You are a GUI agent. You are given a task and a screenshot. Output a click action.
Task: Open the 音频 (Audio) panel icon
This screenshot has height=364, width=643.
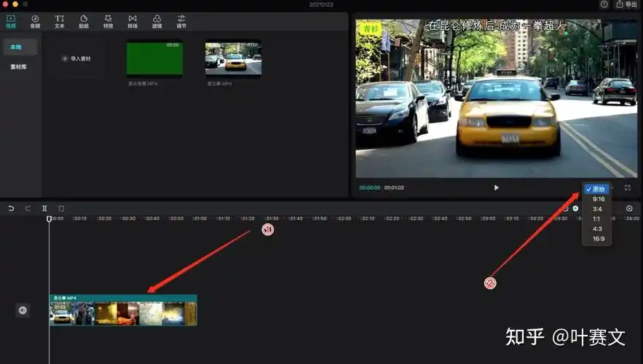35,20
